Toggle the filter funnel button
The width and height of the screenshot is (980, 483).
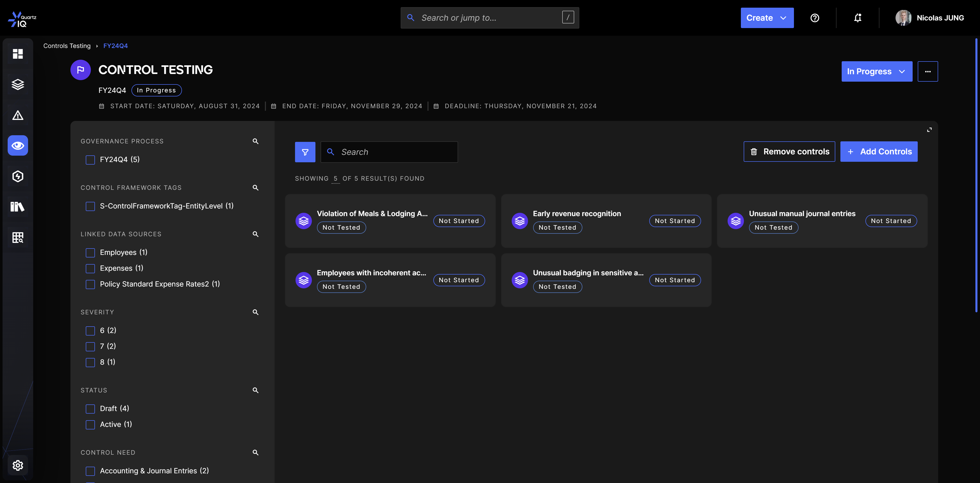(305, 152)
